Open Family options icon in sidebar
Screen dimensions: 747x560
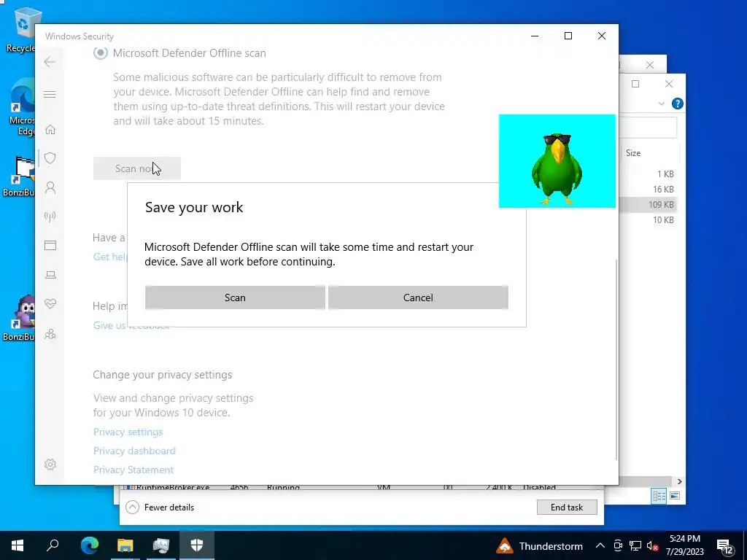[50, 334]
